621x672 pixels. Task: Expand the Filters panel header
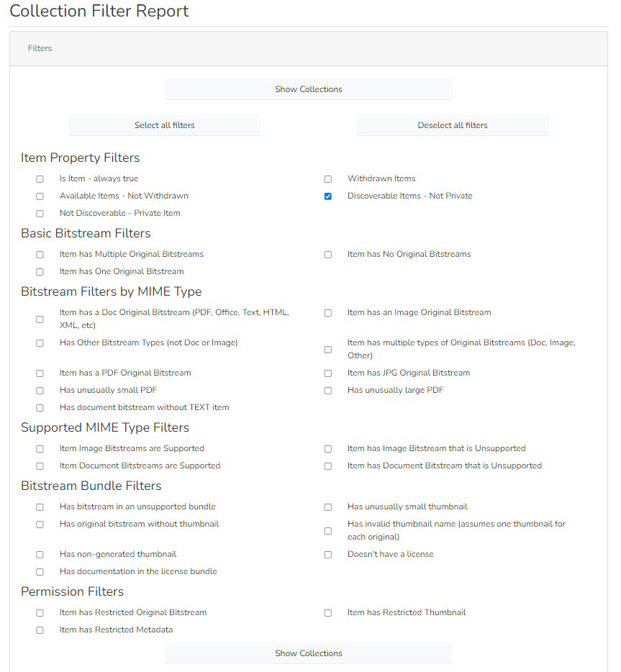[40, 48]
